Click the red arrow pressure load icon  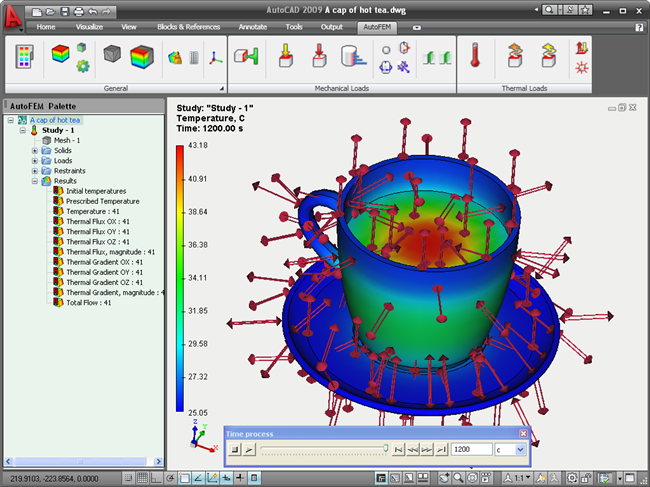click(x=319, y=56)
